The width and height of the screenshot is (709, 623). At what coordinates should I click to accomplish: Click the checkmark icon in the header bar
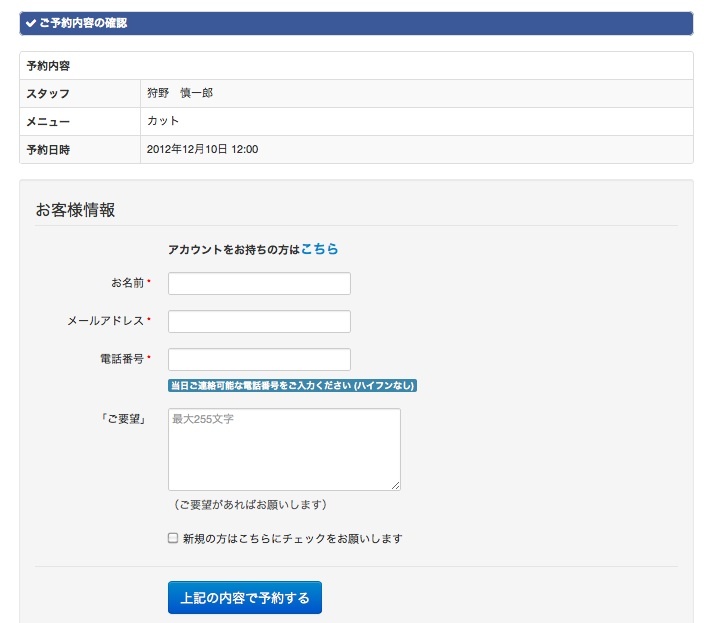(x=31, y=23)
